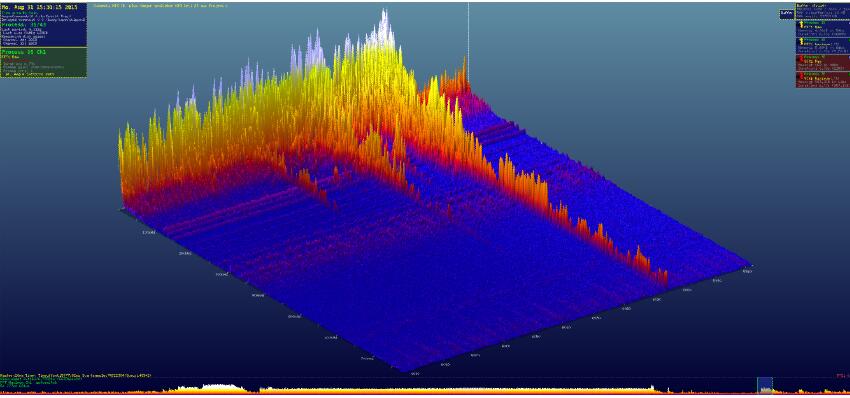The image size is (850, 398).
Task: Click yellow arrow icon of first process
Action: 800,24
